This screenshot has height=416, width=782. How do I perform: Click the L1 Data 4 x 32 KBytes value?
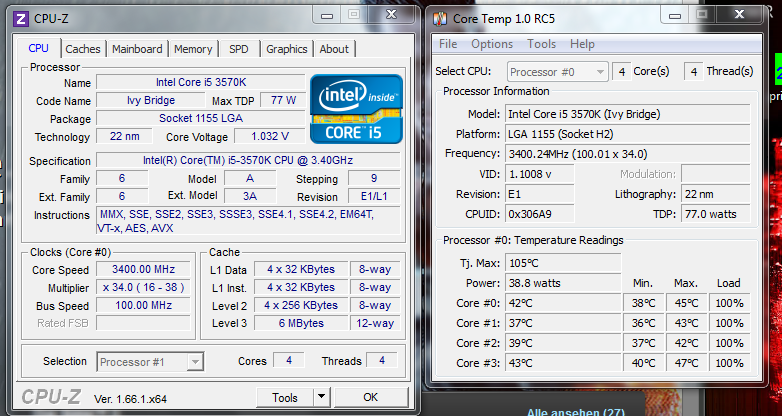pos(301,269)
